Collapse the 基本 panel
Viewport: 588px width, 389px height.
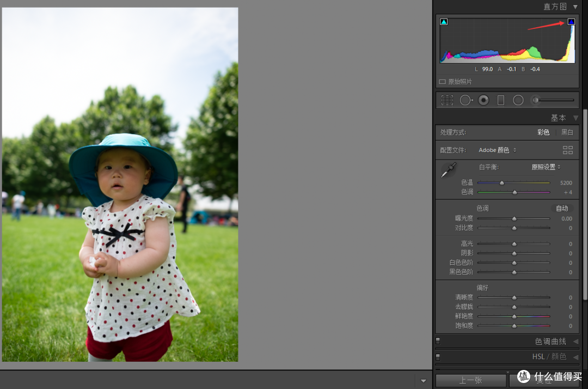coord(575,118)
